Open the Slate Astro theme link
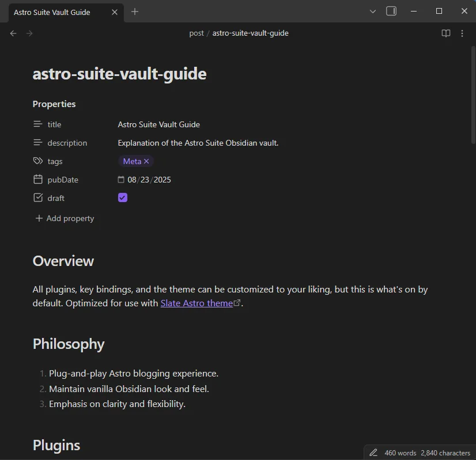This screenshot has width=476, height=460. pyautogui.click(x=197, y=303)
